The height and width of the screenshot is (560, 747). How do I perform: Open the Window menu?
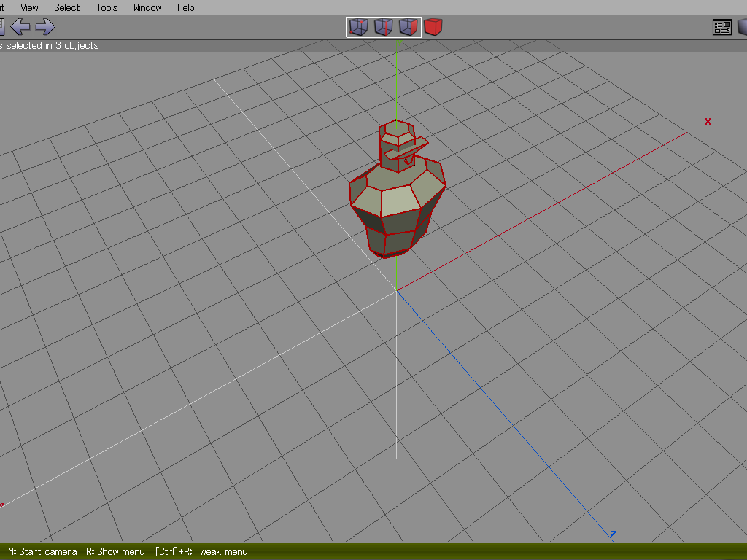tap(147, 7)
